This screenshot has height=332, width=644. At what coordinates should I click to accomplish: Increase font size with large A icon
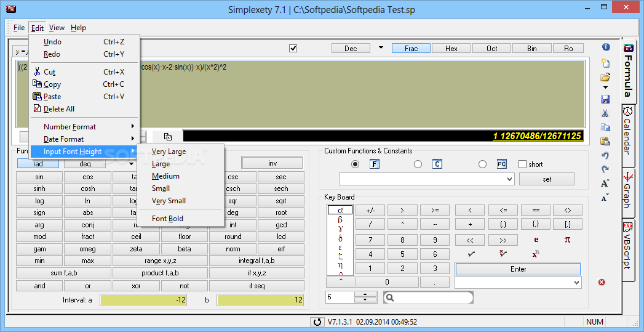click(605, 183)
